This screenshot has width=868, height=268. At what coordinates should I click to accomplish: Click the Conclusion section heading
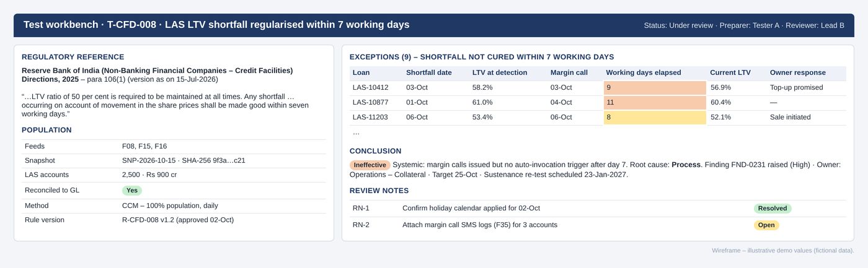tap(375, 151)
